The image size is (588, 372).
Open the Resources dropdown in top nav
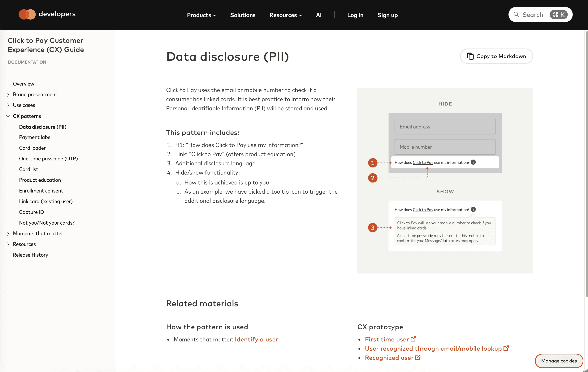point(285,15)
